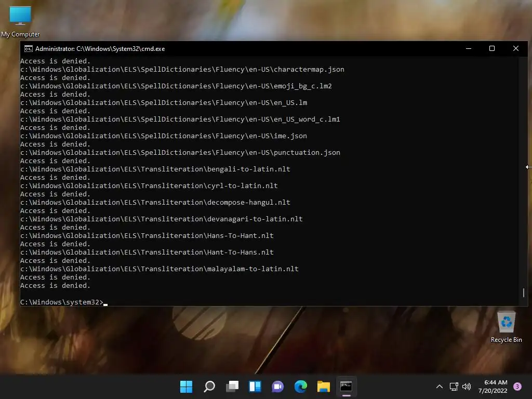532x399 pixels.
Task: Click the line ending with emoji_bg_c.lm2
Action: pos(176,86)
